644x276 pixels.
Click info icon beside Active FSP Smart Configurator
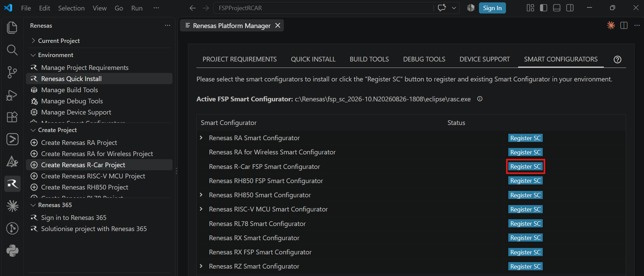point(480,99)
